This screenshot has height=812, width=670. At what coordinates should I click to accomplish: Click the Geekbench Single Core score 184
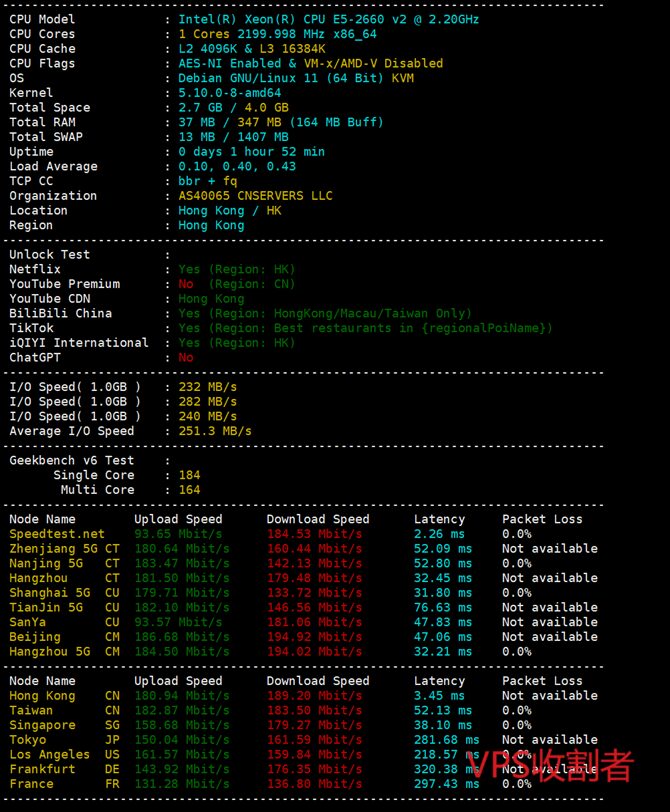tap(189, 475)
